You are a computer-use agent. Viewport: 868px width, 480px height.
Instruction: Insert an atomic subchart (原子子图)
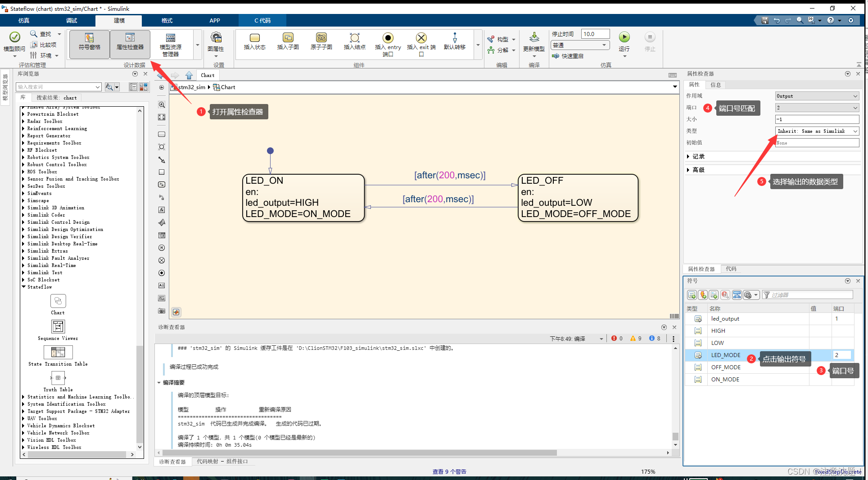point(321,41)
